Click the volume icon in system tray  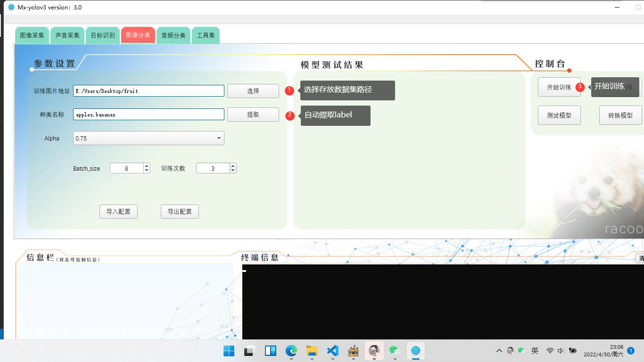[561, 351]
